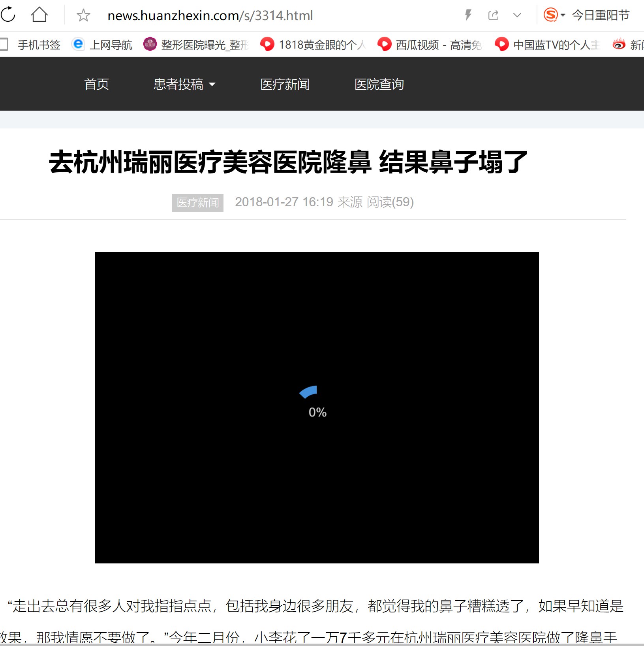Image resolution: width=644 pixels, height=646 pixels.
Task: Click the lightning speed mode icon
Action: [x=468, y=15]
